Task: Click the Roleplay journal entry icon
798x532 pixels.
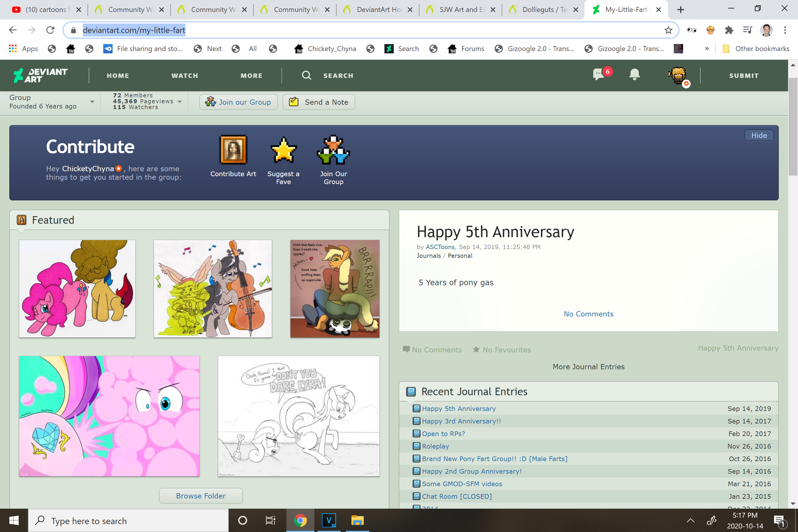Action: click(x=416, y=446)
